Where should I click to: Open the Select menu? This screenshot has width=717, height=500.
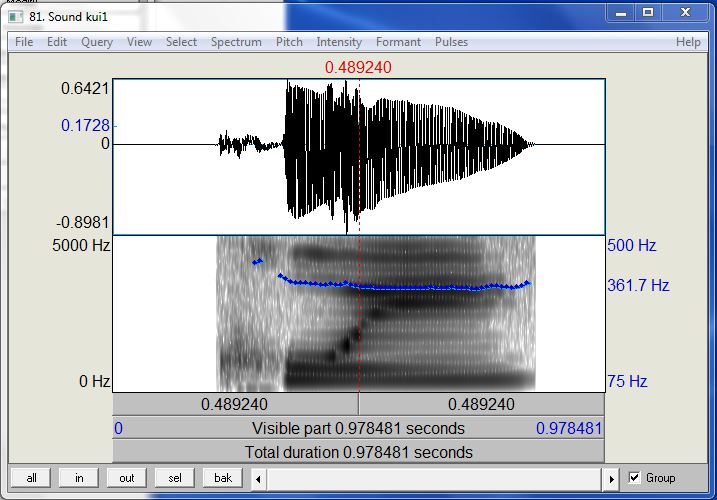pyautogui.click(x=181, y=42)
